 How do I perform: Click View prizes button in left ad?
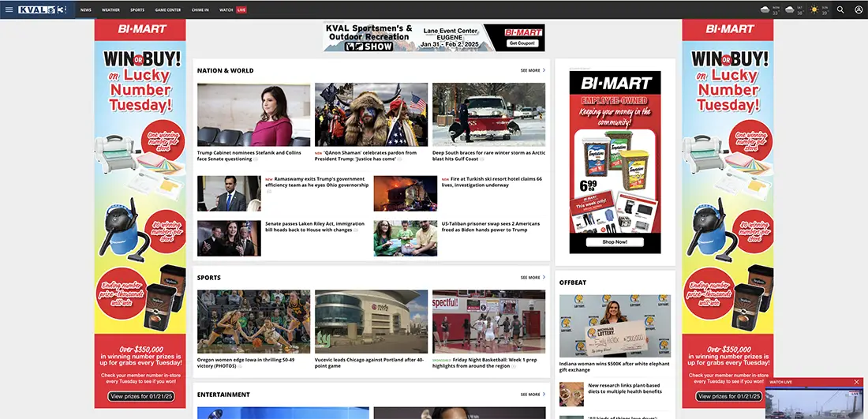point(140,396)
